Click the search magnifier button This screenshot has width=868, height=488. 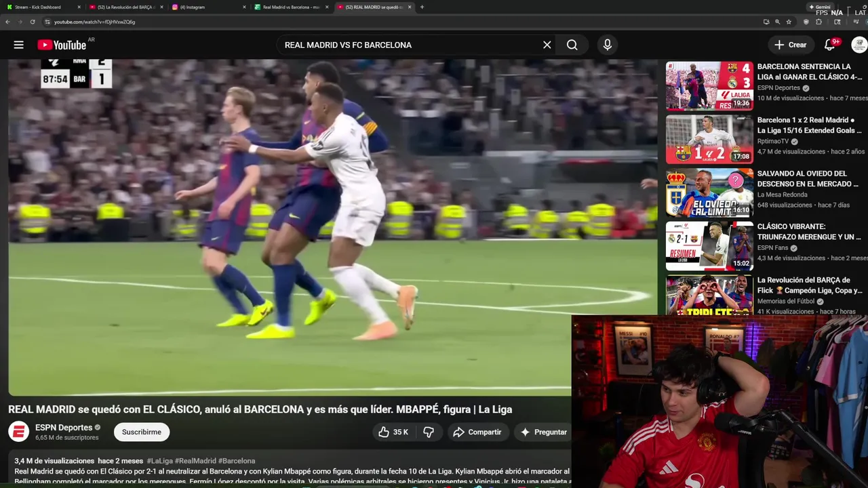tap(572, 45)
